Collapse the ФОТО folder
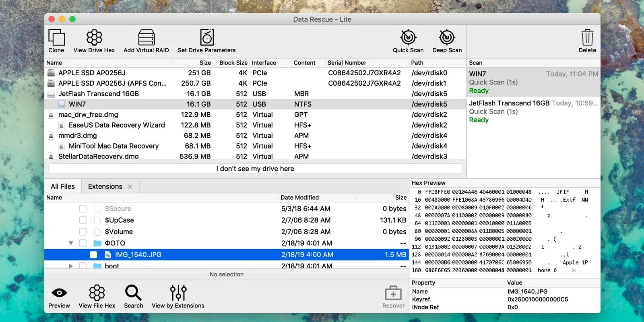This screenshot has width=644, height=322. click(71, 243)
